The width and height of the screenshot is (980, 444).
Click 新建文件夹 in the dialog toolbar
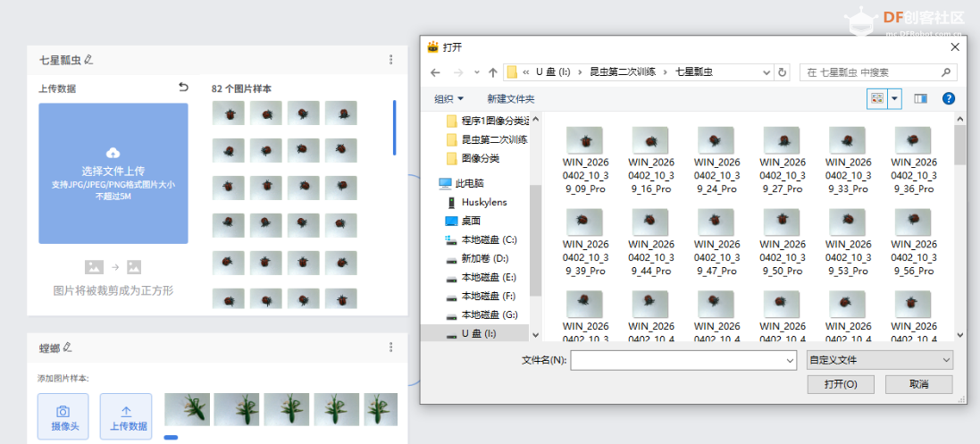(x=511, y=99)
